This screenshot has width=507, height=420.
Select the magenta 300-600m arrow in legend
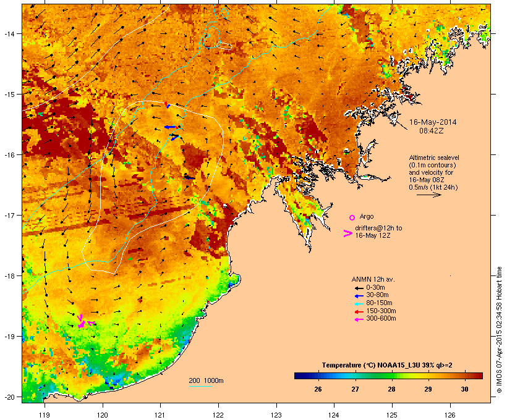point(359,319)
